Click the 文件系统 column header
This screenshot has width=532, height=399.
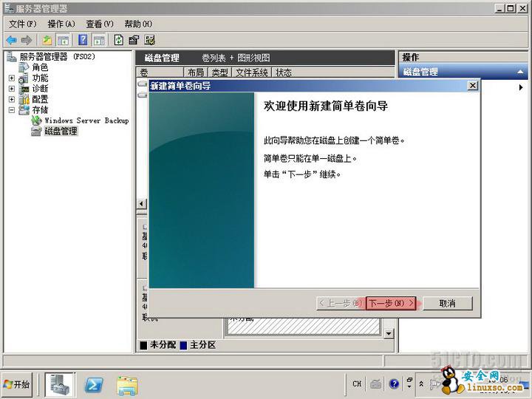251,72
